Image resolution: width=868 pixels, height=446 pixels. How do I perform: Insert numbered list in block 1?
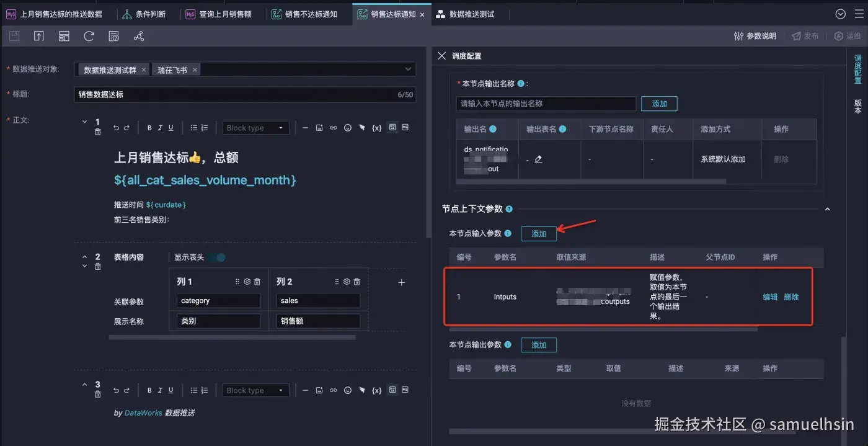205,128
